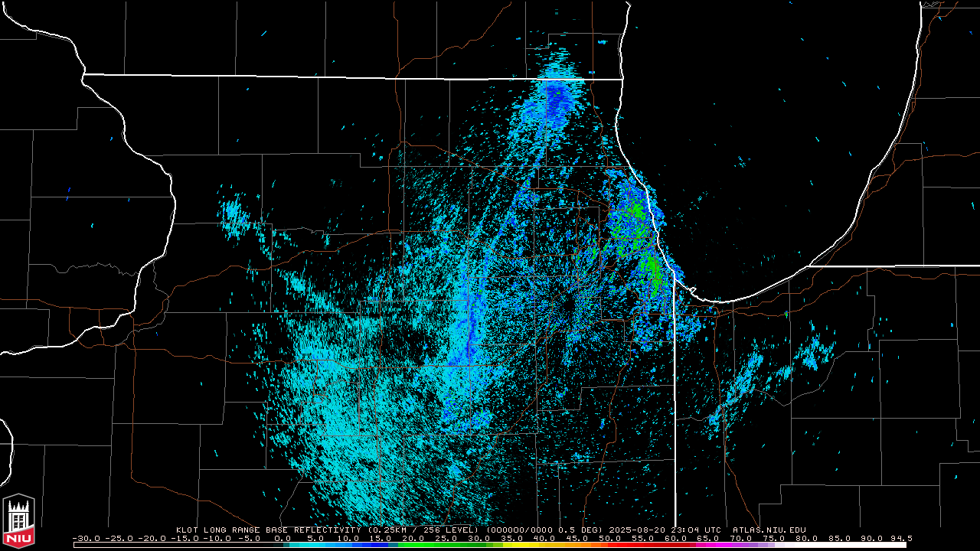This screenshot has width=980, height=551.
Task: Click the '94.5' scale label
Action: pos(901,538)
